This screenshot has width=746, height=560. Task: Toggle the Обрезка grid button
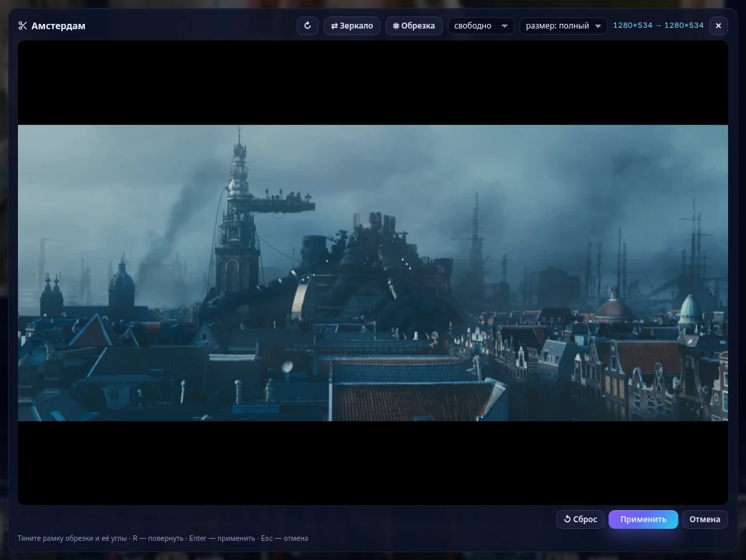tap(414, 26)
